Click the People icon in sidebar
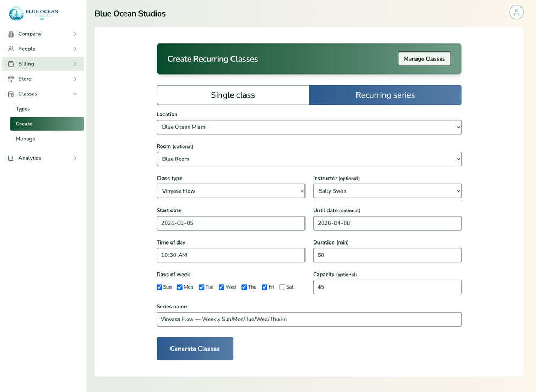 coord(11,49)
